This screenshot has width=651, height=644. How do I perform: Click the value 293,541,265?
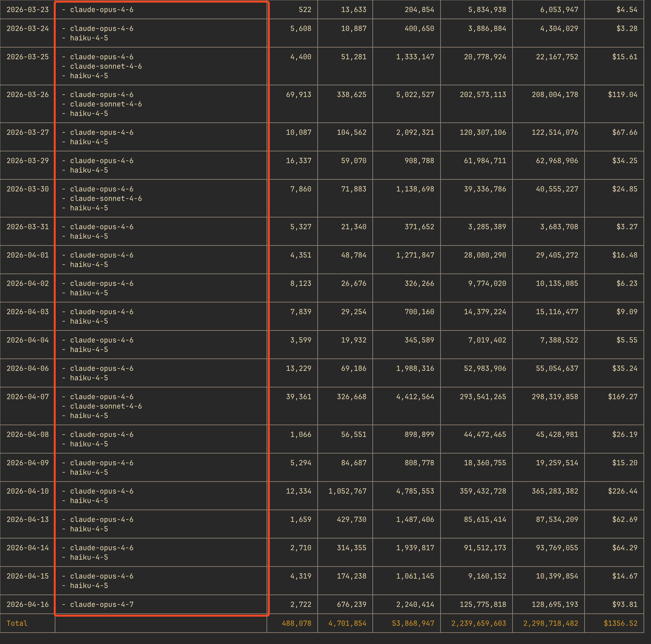point(483,397)
